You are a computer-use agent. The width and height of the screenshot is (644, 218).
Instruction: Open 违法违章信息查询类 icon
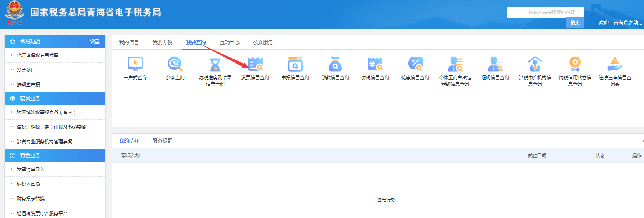615,64
